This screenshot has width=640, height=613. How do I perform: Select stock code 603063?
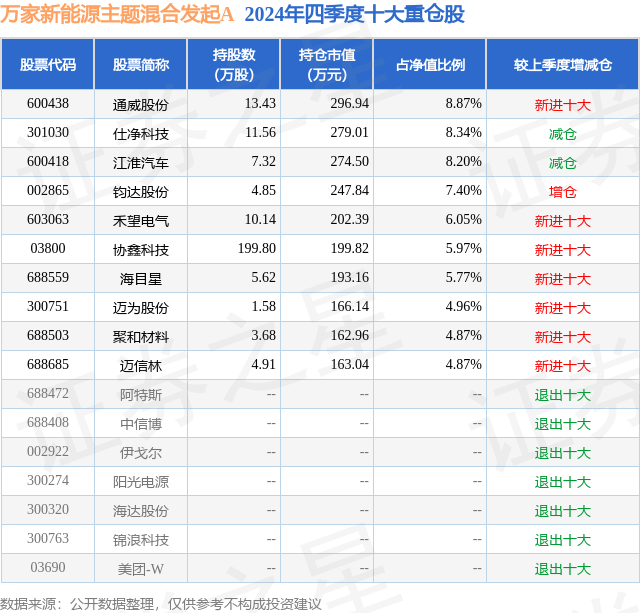coord(48,220)
